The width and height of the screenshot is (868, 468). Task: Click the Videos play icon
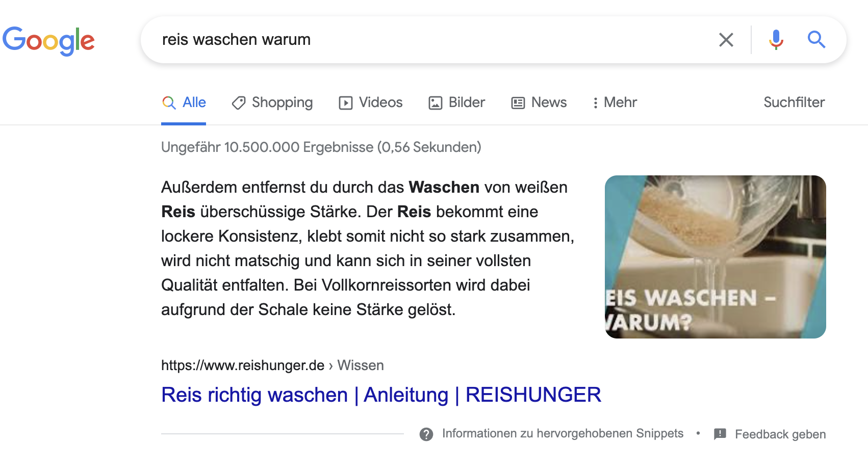click(345, 103)
